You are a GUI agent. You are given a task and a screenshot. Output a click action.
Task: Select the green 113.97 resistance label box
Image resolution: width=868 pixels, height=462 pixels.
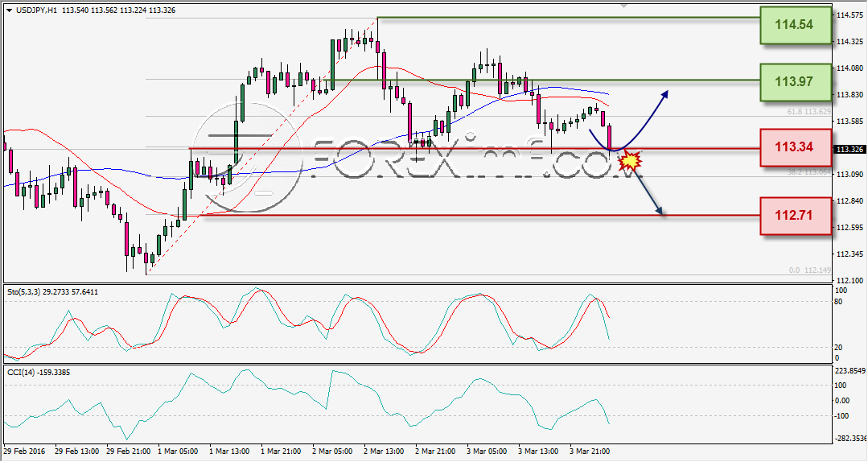point(796,82)
